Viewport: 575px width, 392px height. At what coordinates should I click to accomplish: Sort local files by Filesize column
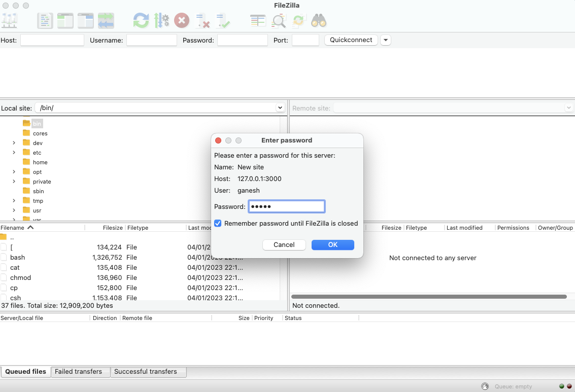pos(105,228)
